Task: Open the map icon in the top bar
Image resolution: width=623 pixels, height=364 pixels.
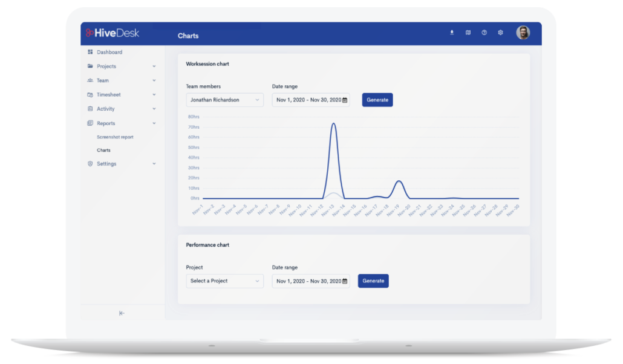Action: (x=468, y=33)
